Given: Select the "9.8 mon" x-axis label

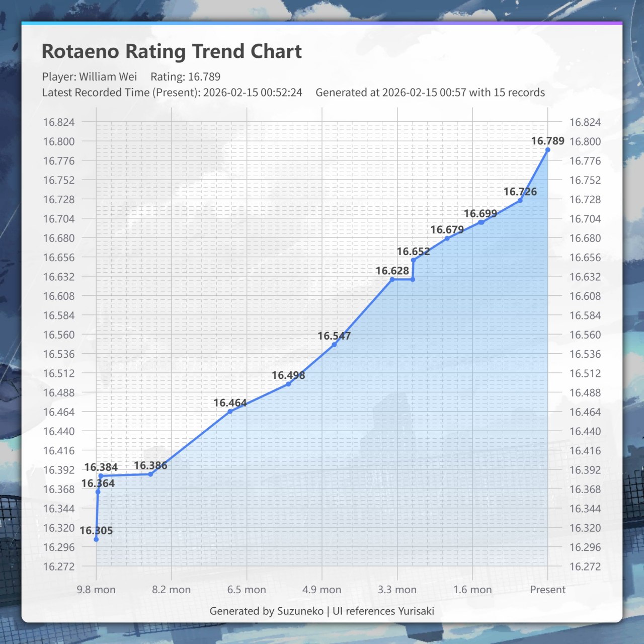Looking at the screenshot, I should point(96,590).
